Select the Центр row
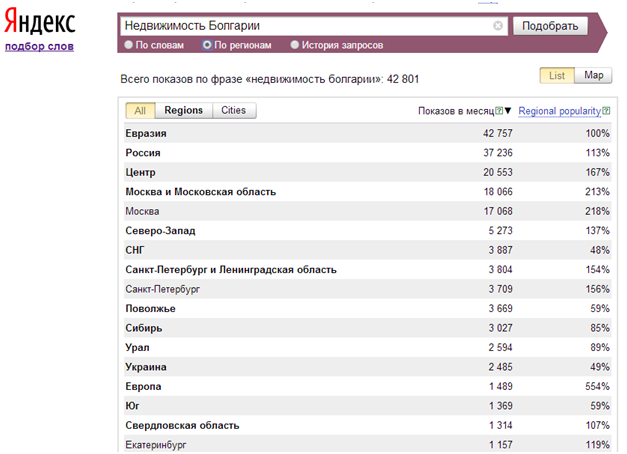This screenshot has height=454, width=627. [367, 172]
